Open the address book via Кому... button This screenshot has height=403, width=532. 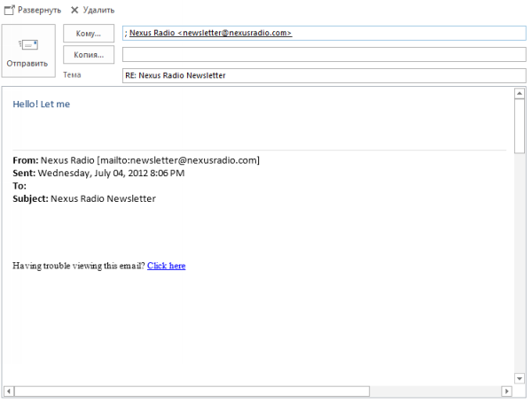pos(89,34)
